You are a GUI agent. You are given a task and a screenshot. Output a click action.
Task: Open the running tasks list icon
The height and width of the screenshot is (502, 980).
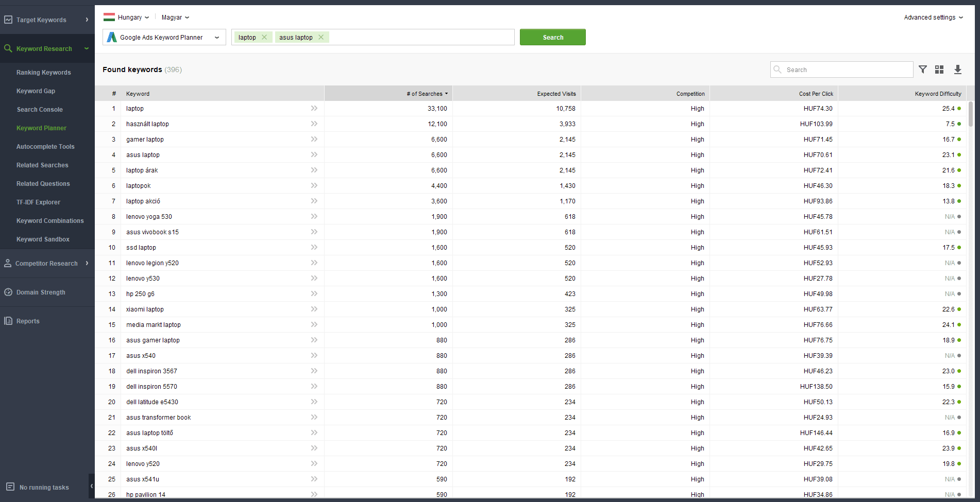pos(10,487)
